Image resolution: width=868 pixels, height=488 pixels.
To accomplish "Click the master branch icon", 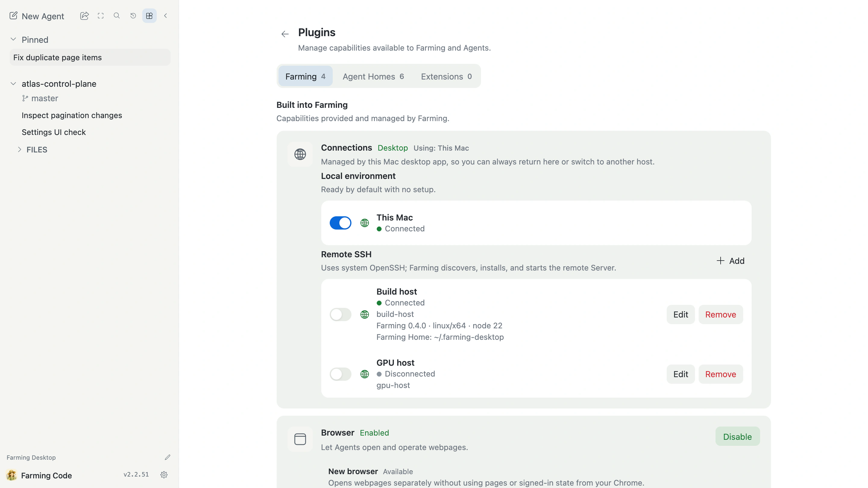I will (x=25, y=98).
